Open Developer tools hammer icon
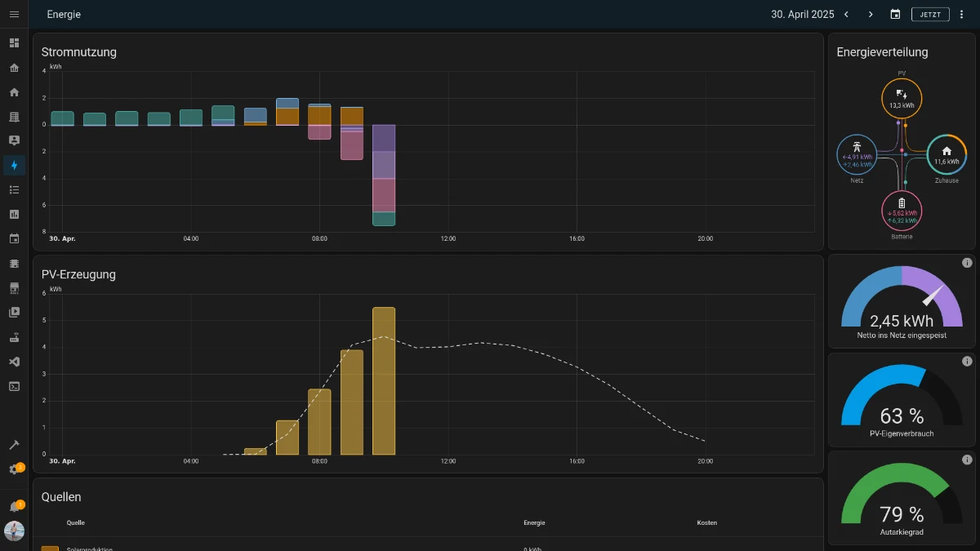980x551 pixels. [x=14, y=445]
